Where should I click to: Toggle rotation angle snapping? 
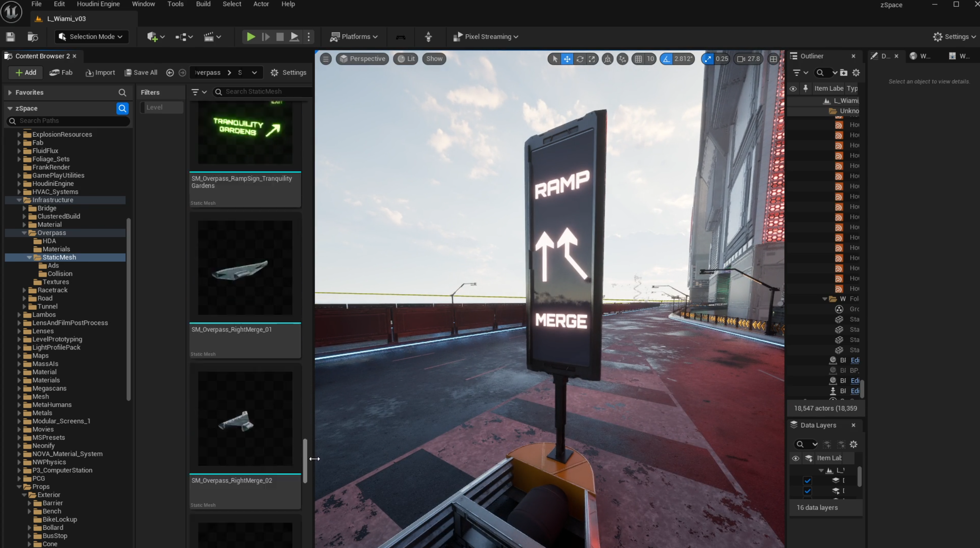pos(667,59)
